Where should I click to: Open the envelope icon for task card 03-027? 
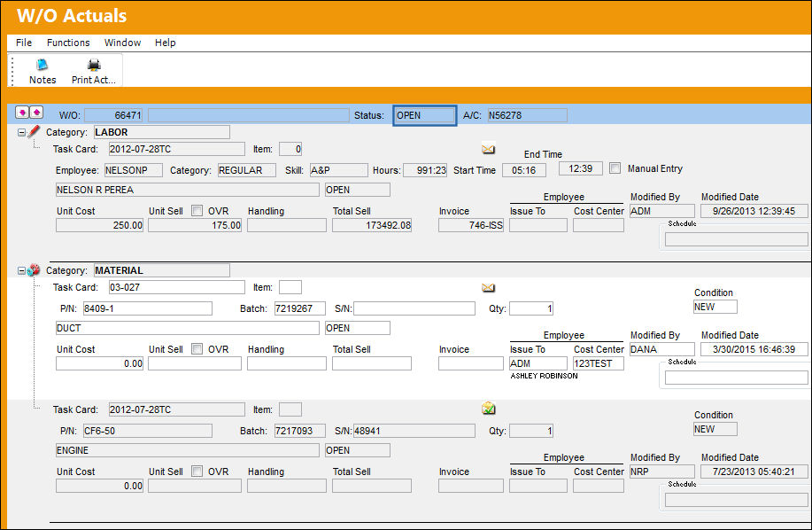point(488,287)
